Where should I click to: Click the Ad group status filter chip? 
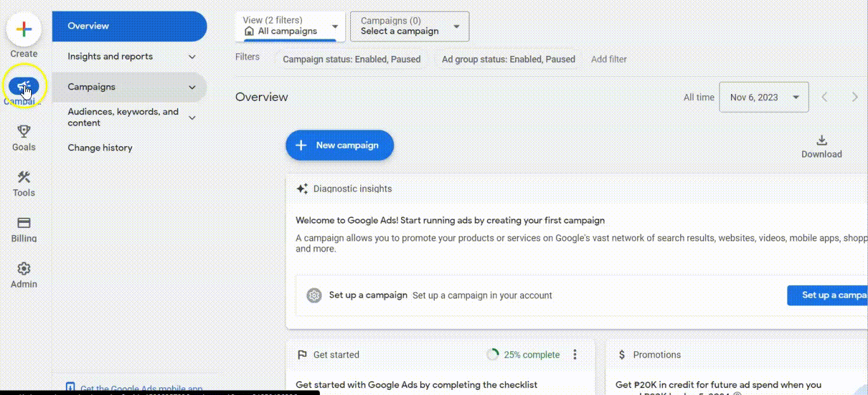[508, 59]
